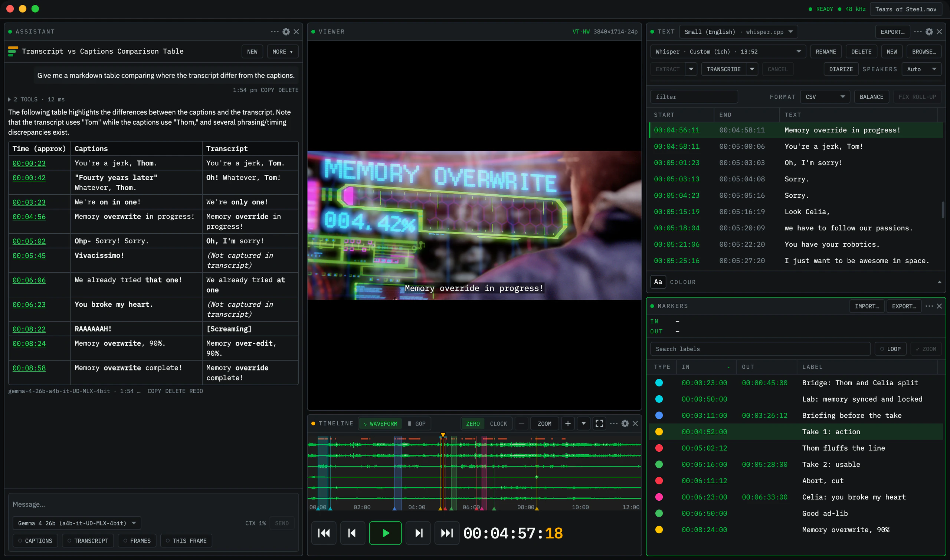This screenshot has height=560, width=950.
Task: Click the DIARIZE button
Action: coord(841,69)
